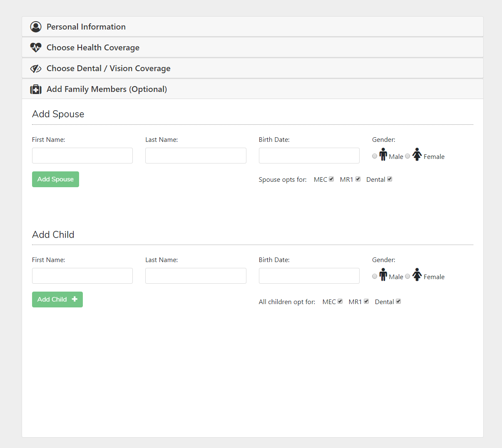The height and width of the screenshot is (448, 502).
Task: Collapse the Add Family Members (Optional) section
Action: click(107, 89)
